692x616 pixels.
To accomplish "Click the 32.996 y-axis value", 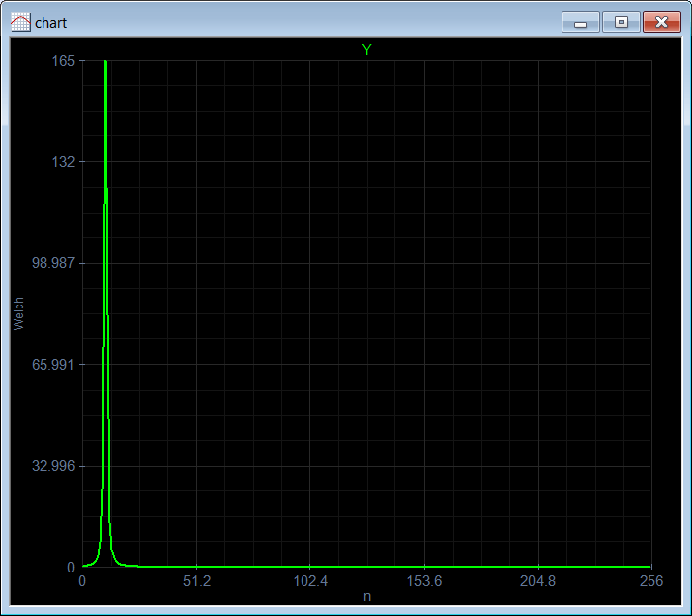I will click(x=53, y=466).
